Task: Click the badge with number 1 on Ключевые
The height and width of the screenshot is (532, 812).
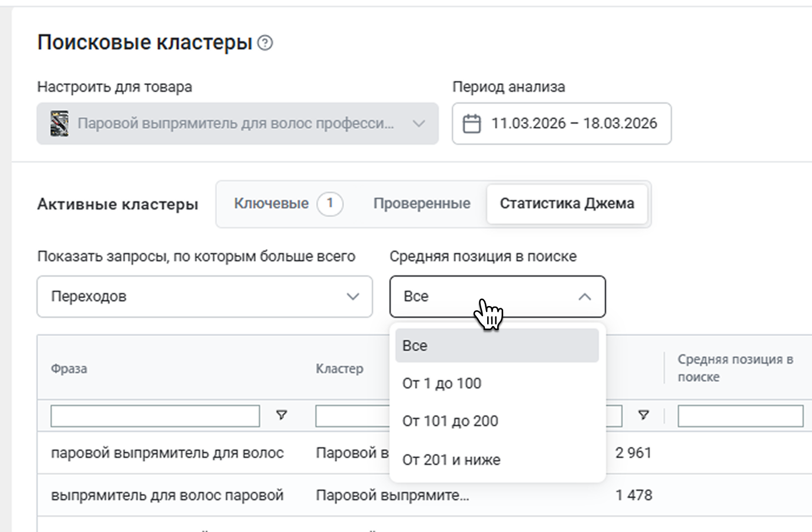Action: 330,204
